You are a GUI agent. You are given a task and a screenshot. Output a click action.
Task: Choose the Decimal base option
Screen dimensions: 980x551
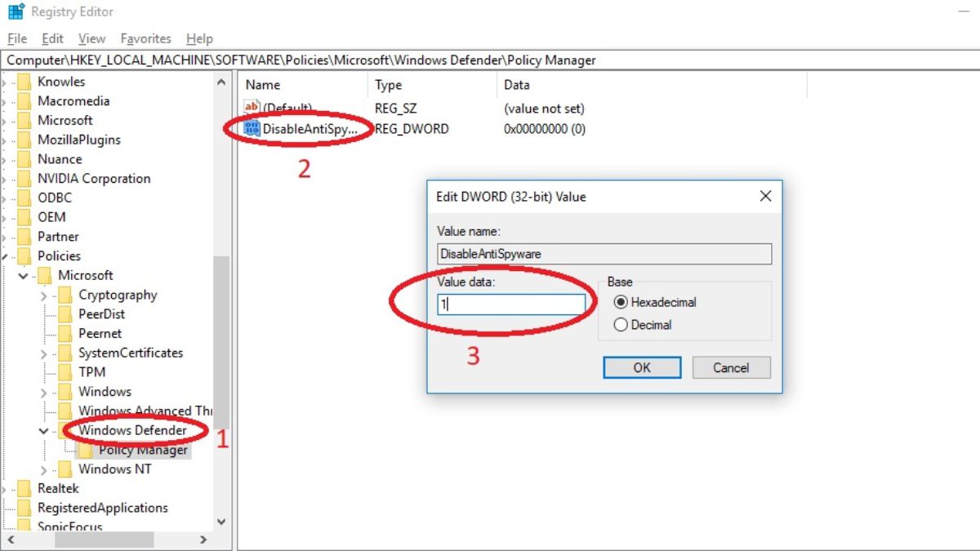(621, 325)
